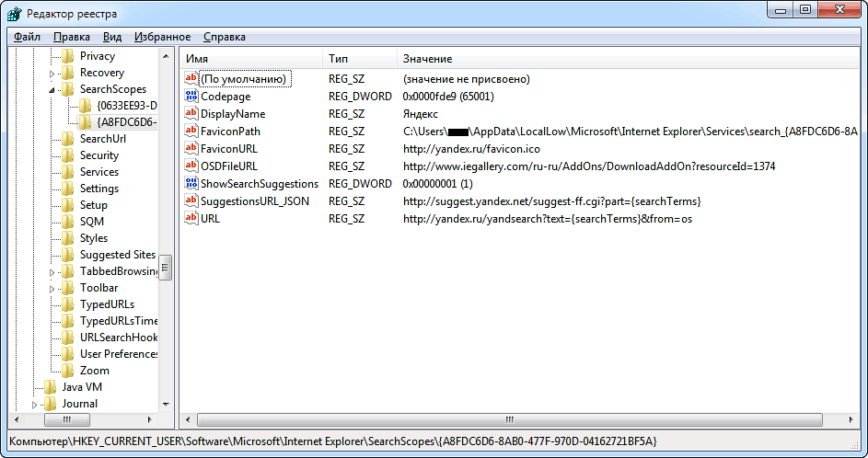Image resolution: width=868 pixels, height=458 pixels.
Task: Click the folder icon for the Zoom key
Action: click(x=67, y=370)
